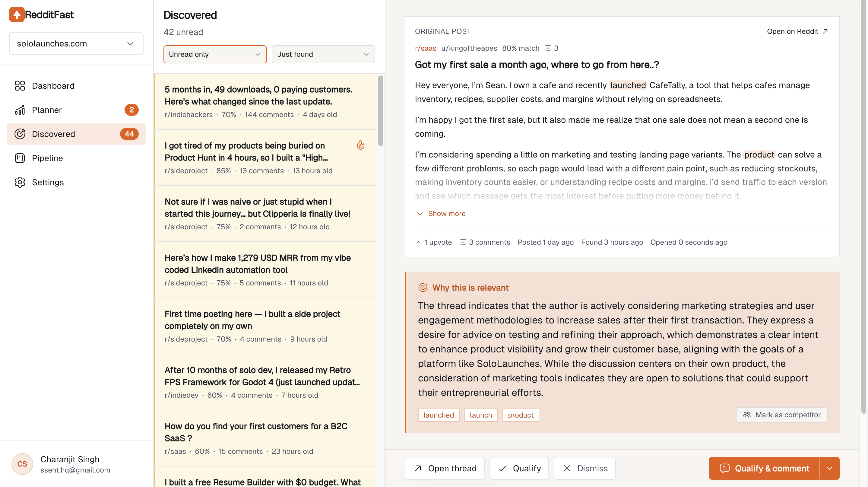This screenshot has height=487, width=868.
Task: Click Qualify & comment
Action: (x=764, y=468)
